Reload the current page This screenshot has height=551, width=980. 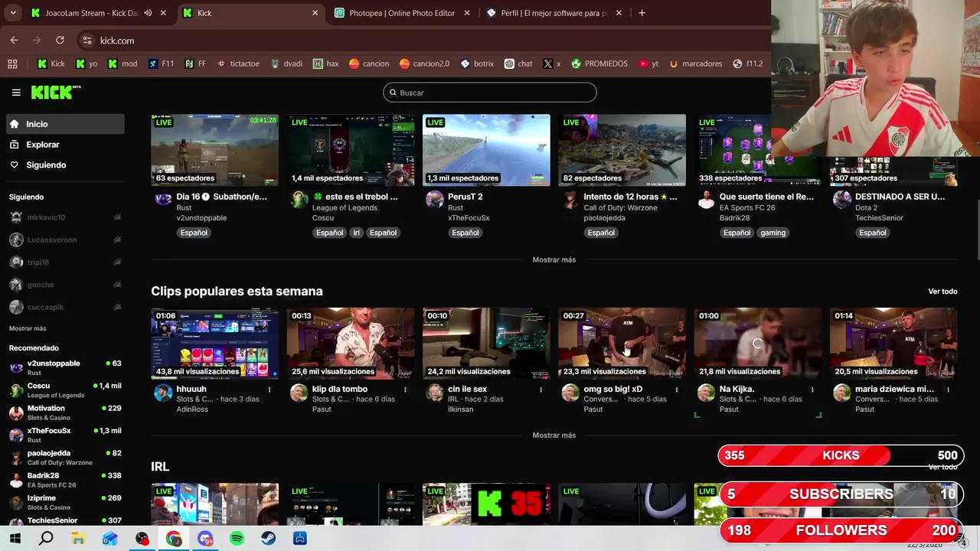tap(60, 41)
